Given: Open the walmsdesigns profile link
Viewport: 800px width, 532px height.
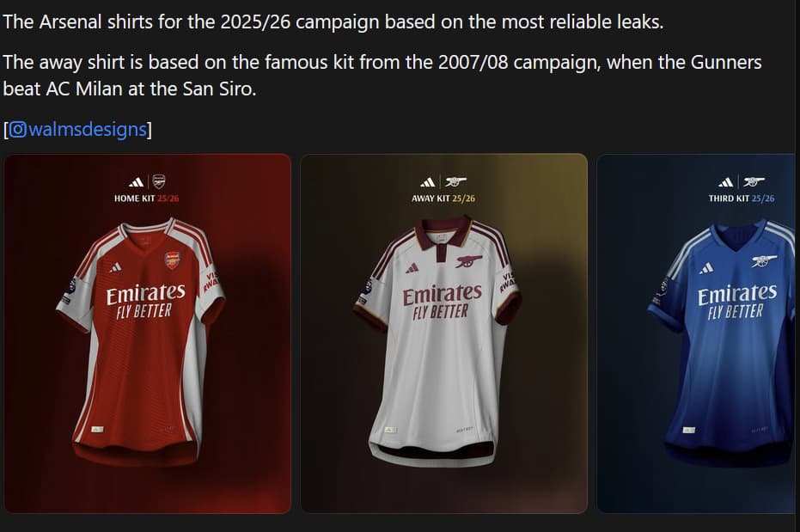Looking at the screenshot, I should [x=88, y=130].
